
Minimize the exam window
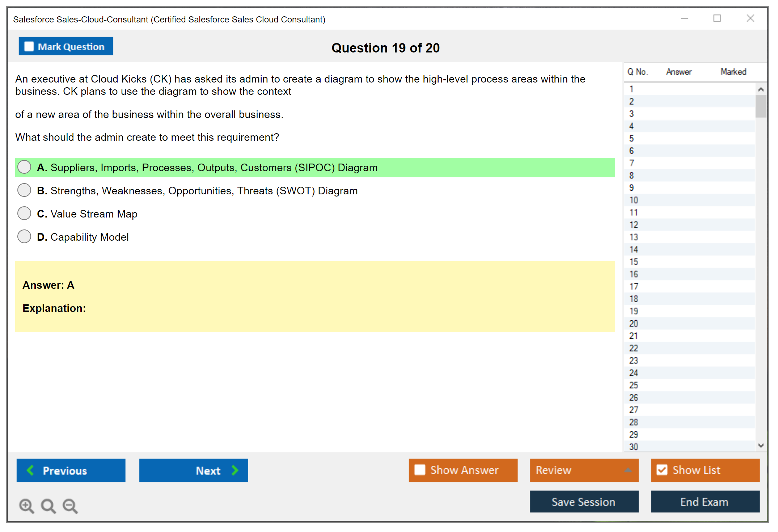point(684,18)
